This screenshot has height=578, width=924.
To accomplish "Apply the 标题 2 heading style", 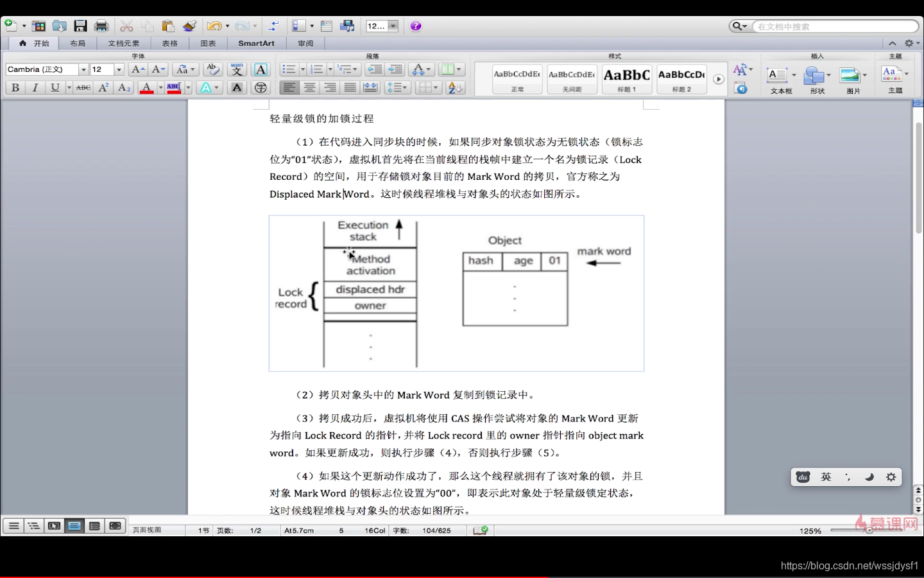I will click(x=681, y=79).
